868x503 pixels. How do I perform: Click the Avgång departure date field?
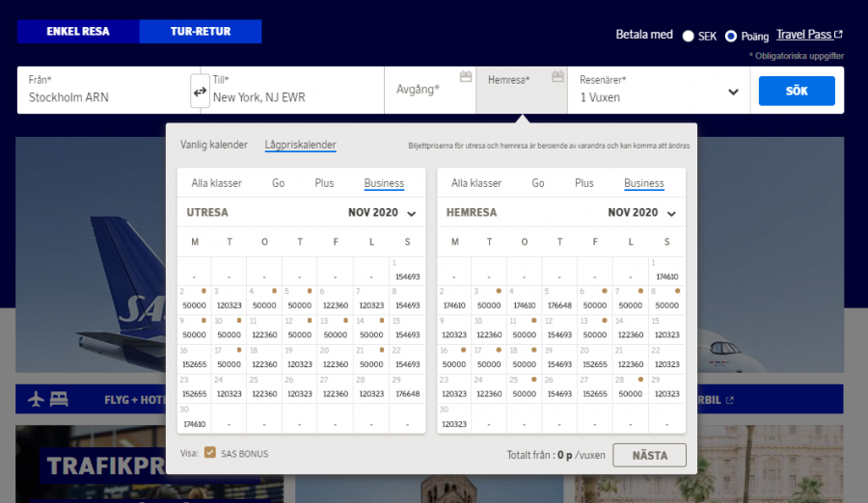point(430,91)
